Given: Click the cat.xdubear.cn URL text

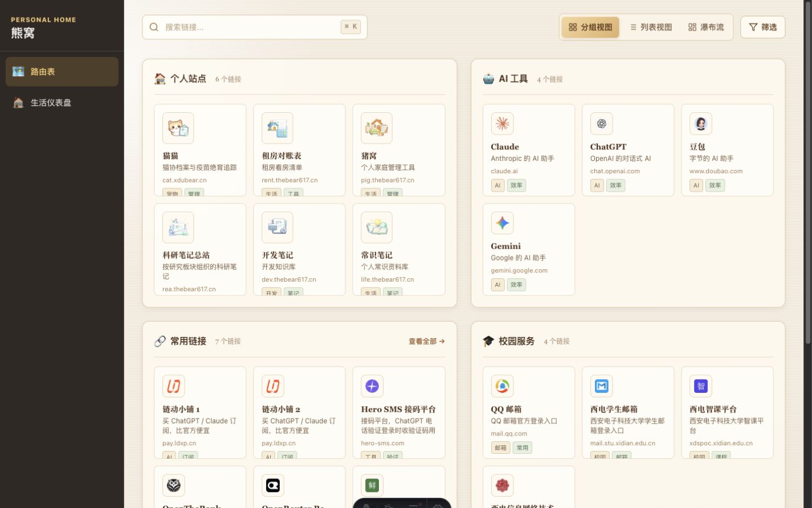Looking at the screenshot, I should [x=185, y=180].
